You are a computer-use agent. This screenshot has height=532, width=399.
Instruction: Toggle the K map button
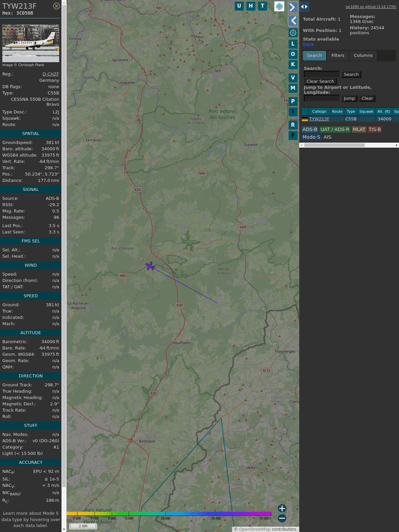click(293, 64)
